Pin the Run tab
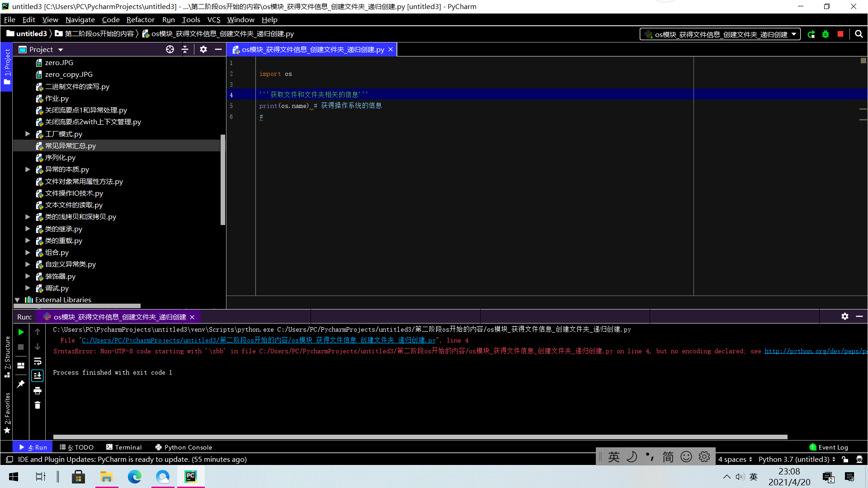 point(21,384)
